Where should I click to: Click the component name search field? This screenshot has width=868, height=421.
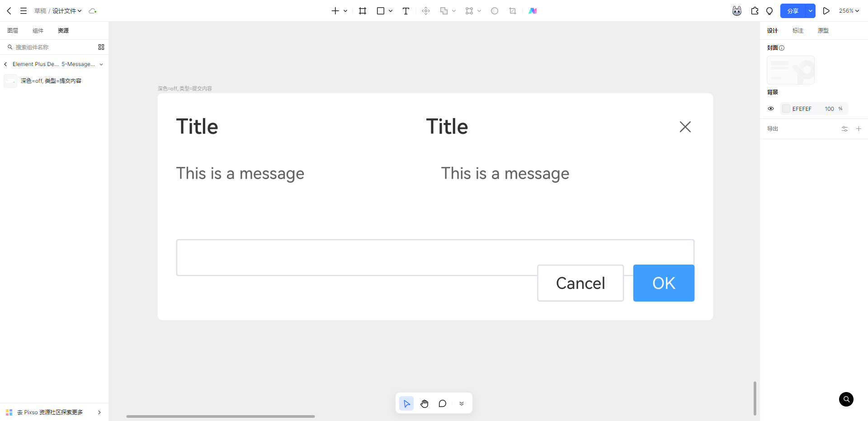52,47
